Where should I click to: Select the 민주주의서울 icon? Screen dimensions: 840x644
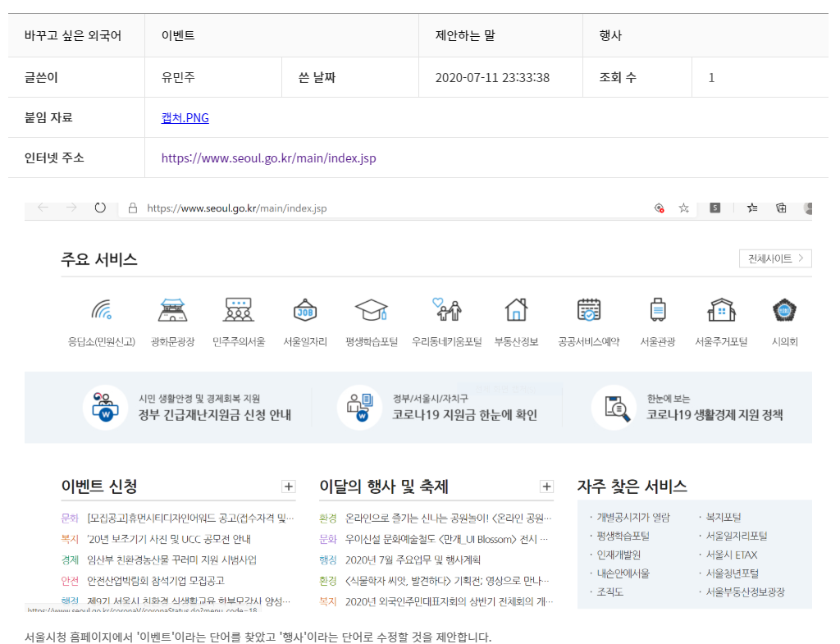238,311
